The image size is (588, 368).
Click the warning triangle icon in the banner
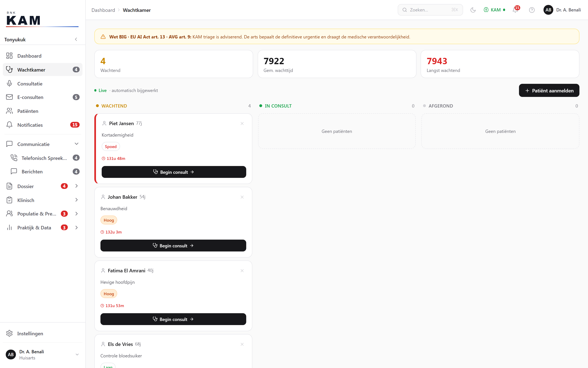tap(103, 37)
